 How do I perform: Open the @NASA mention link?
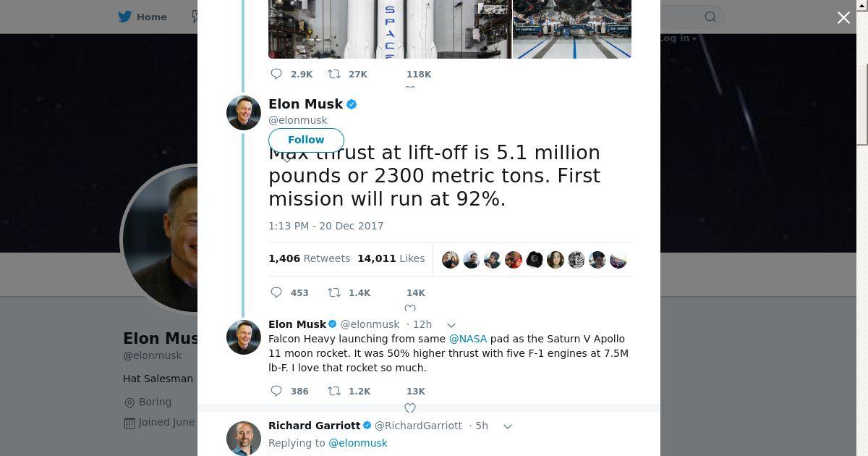[x=468, y=339]
